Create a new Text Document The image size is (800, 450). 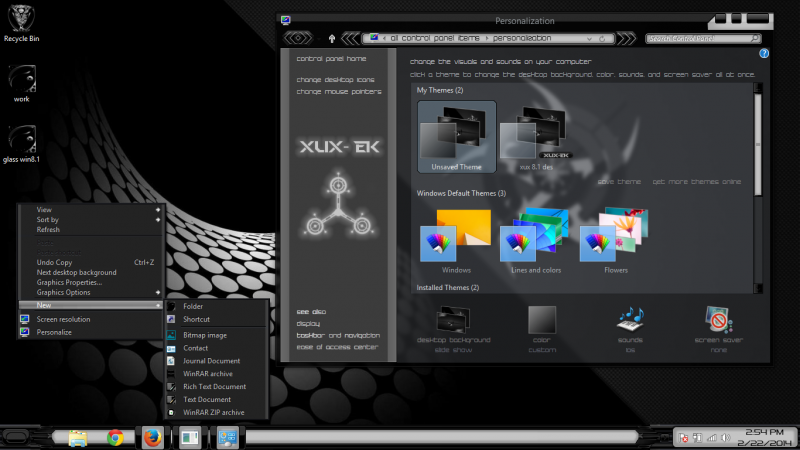(x=217, y=399)
